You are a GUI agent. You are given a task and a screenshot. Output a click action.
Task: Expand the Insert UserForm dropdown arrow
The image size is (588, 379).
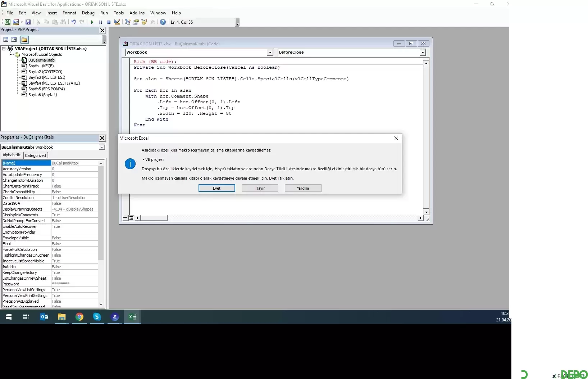coord(22,22)
